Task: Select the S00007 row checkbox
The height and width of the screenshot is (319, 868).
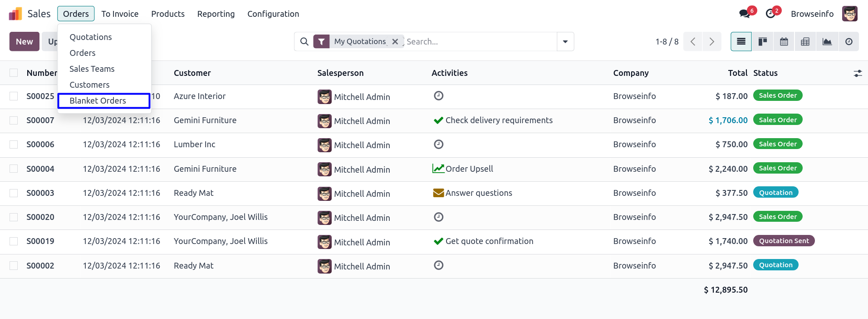Action: point(14,120)
